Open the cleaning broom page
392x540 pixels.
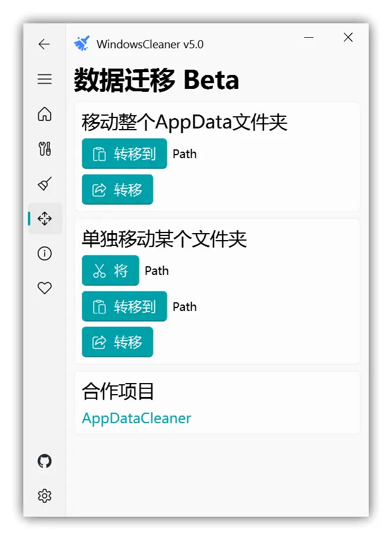pyautogui.click(x=44, y=184)
